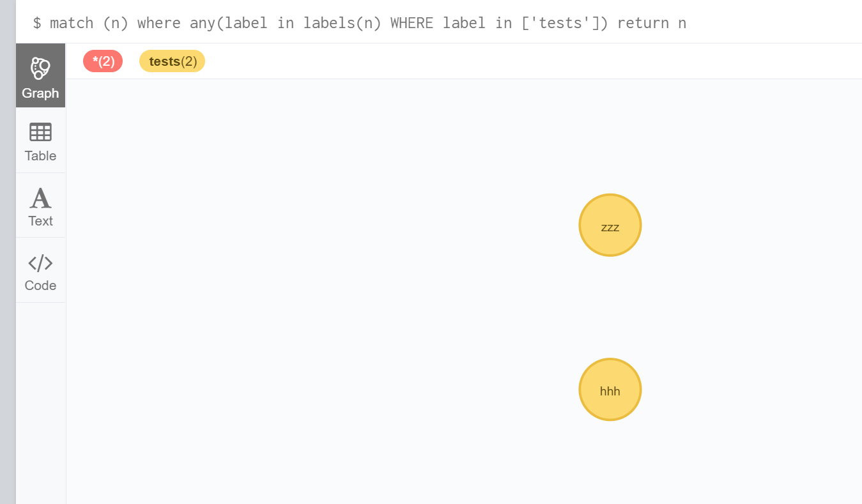This screenshot has height=504, width=862.
Task: Click the Text view letter A icon
Action: (x=40, y=198)
